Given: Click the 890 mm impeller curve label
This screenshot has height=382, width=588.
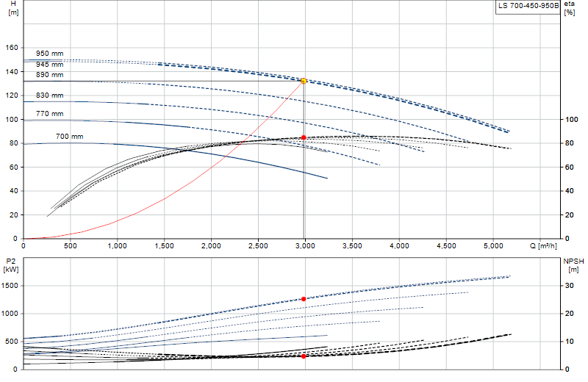Looking at the screenshot, I should [49, 75].
